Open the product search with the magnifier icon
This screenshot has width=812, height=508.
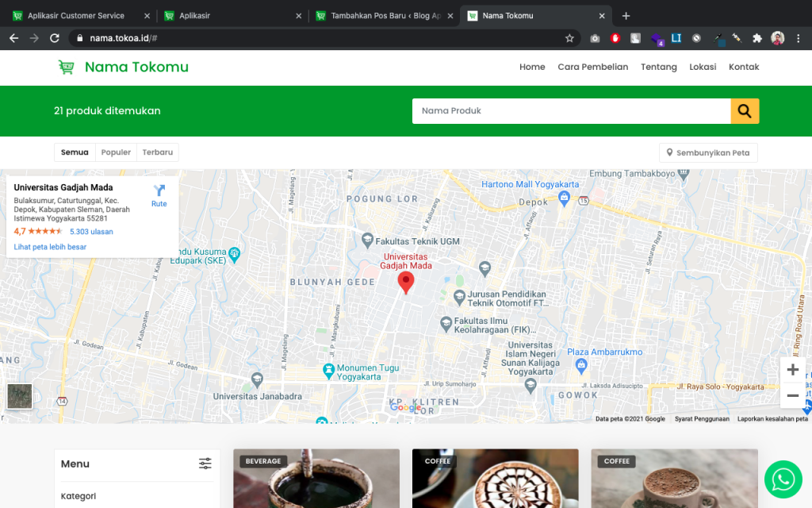pyautogui.click(x=744, y=111)
